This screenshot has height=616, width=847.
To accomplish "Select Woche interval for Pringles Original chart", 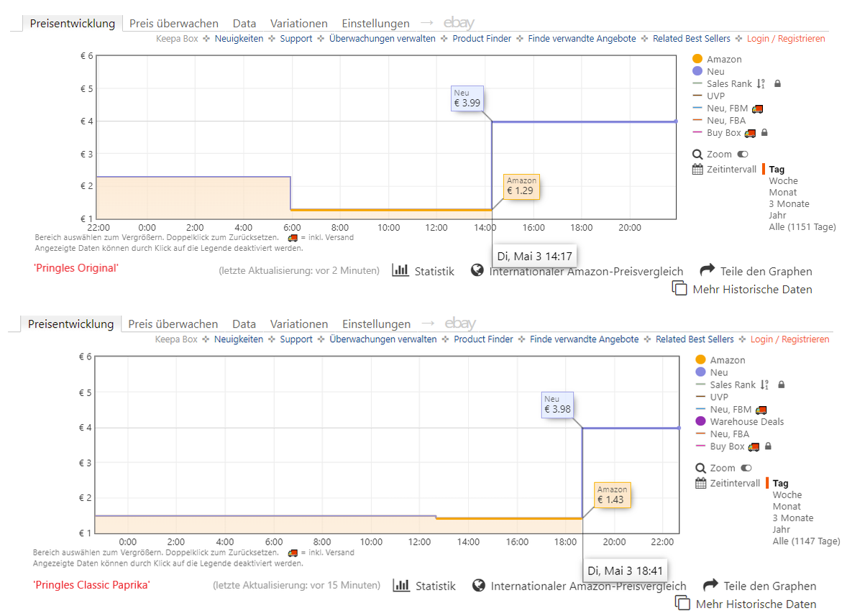I will coord(783,181).
